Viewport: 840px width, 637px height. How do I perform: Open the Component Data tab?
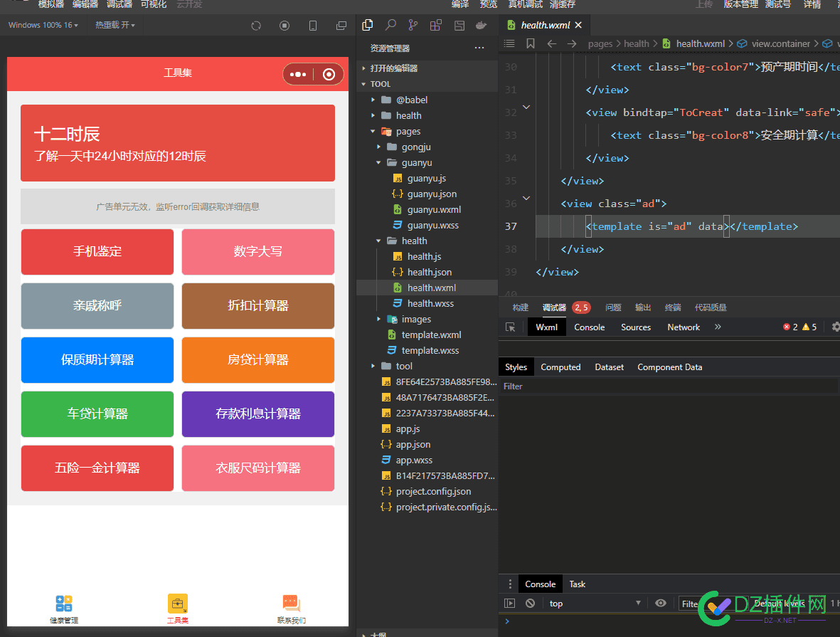[x=669, y=367]
